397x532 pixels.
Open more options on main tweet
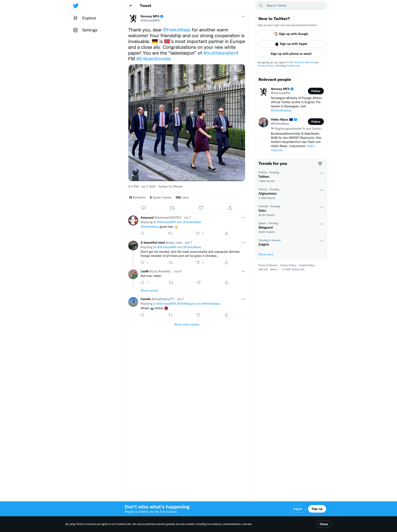point(243,16)
